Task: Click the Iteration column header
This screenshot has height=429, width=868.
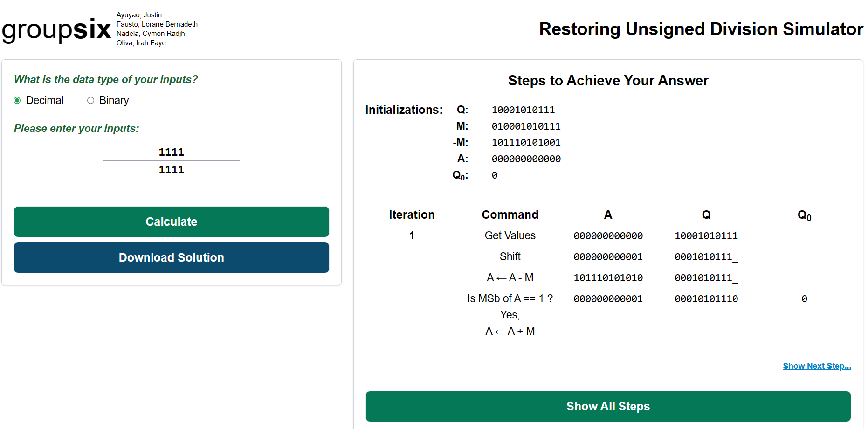Action: tap(412, 214)
